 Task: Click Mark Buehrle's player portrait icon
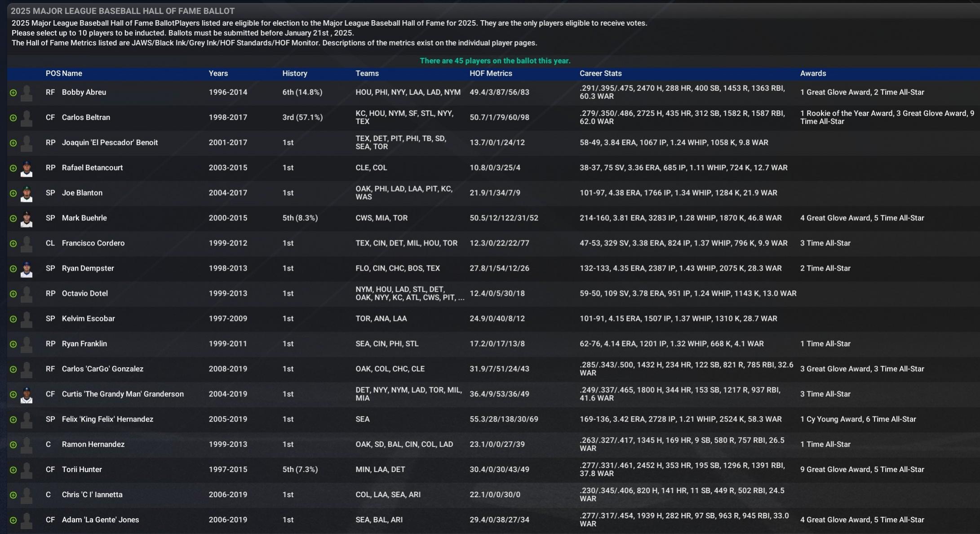pyautogui.click(x=26, y=218)
